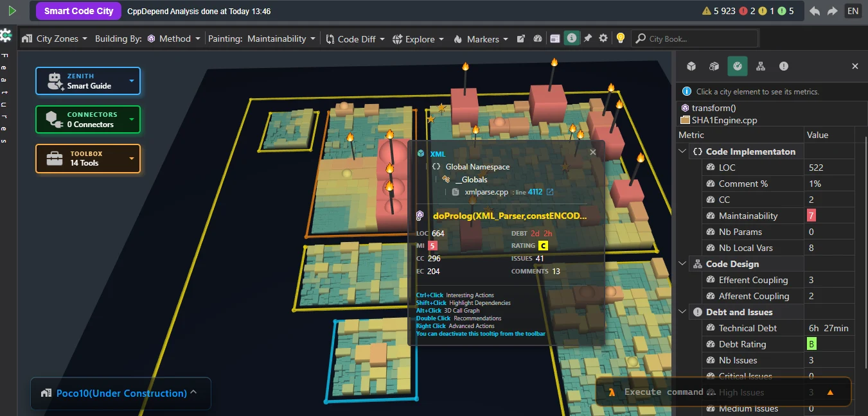
Task: Click the command prompt lambda icon
Action: tap(613, 392)
